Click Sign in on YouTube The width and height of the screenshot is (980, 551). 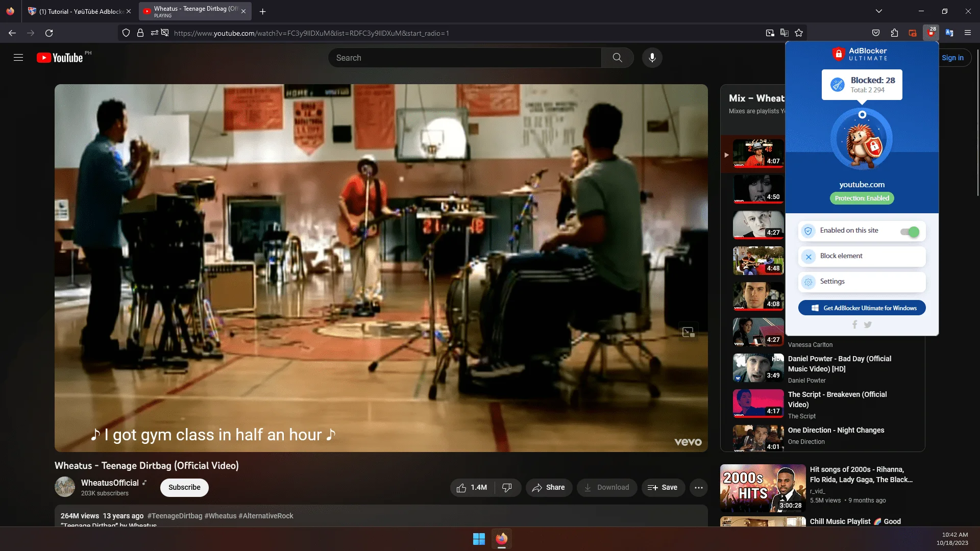pyautogui.click(x=952, y=58)
